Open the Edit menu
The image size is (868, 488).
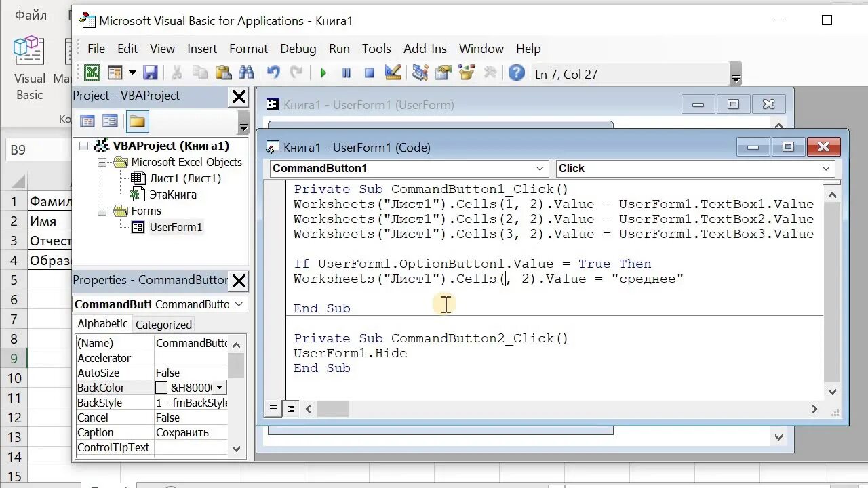(127, 49)
